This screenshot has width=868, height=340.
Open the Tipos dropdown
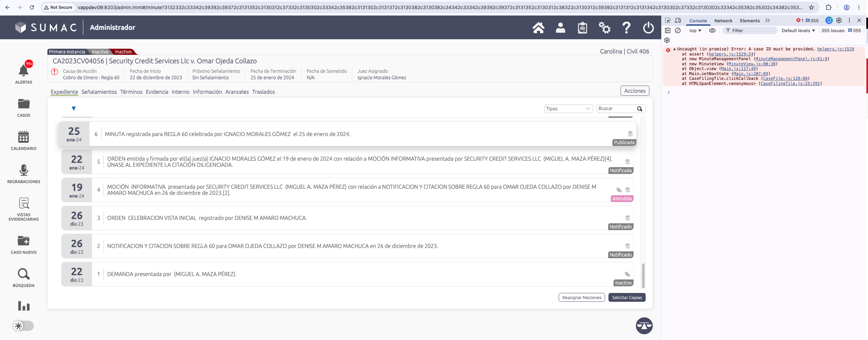coord(568,109)
